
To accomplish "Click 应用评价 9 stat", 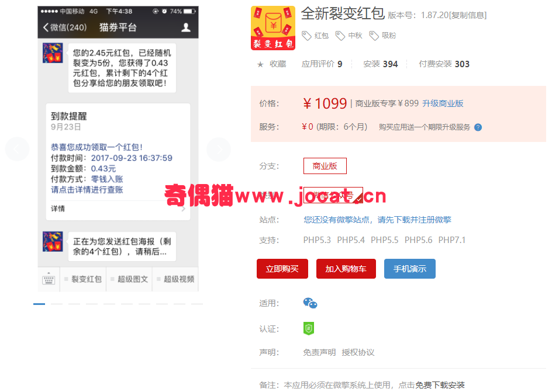I will coord(322,64).
